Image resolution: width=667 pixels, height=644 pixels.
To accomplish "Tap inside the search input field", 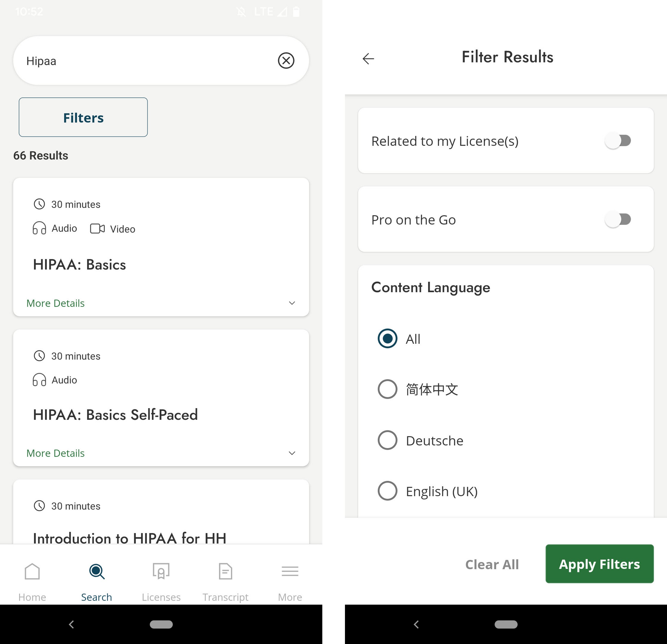I will click(136, 61).
